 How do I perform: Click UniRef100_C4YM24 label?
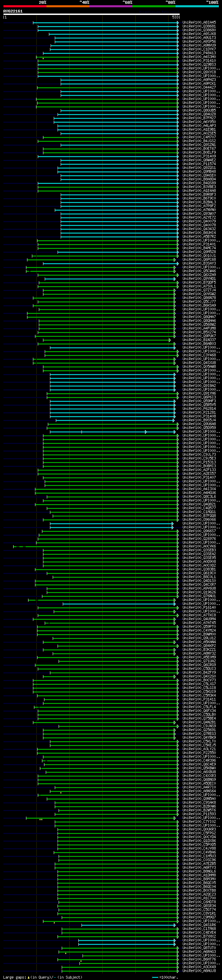tap(199, 630)
